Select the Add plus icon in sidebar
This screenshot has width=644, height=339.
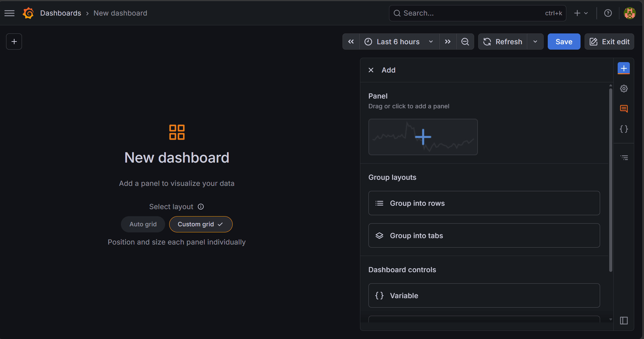point(624,68)
